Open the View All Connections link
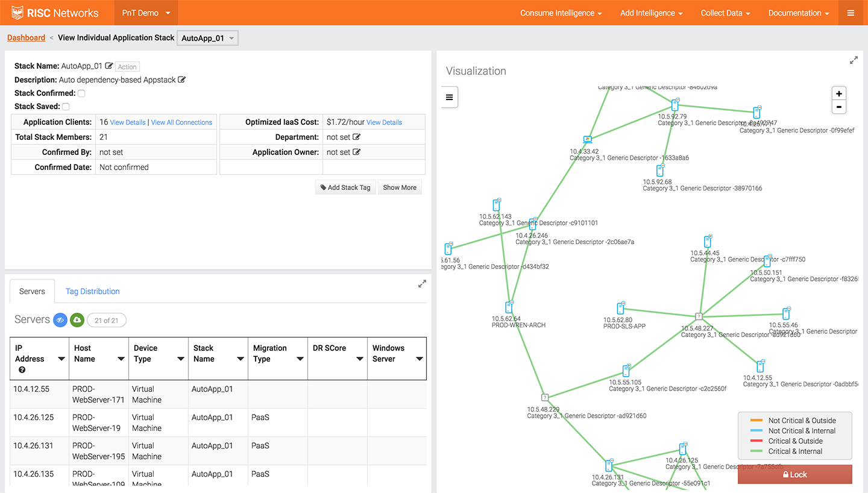The height and width of the screenshot is (493, 868). [181, 122]
